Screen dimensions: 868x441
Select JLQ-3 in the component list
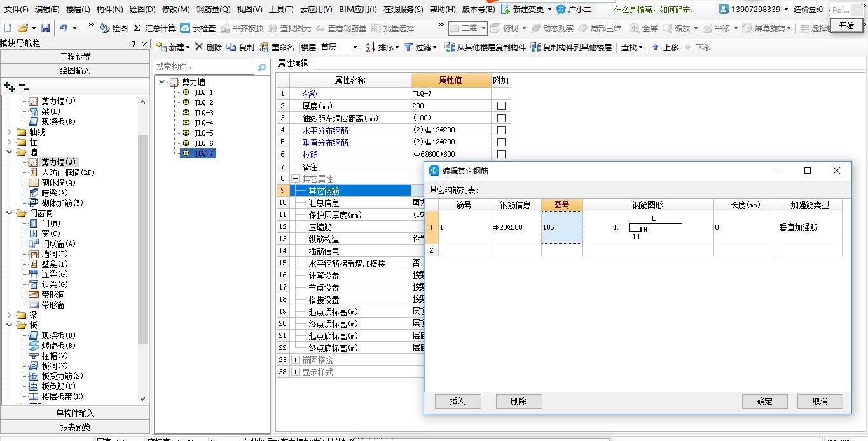click(204, 113)
